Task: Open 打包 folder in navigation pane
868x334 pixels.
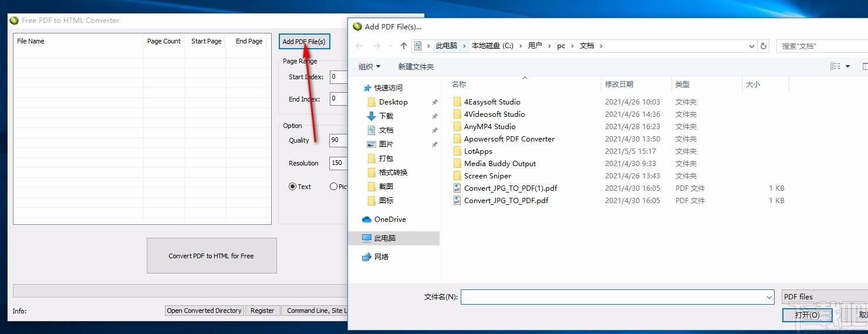Action: pyautogui.click(x=386, y=158)
